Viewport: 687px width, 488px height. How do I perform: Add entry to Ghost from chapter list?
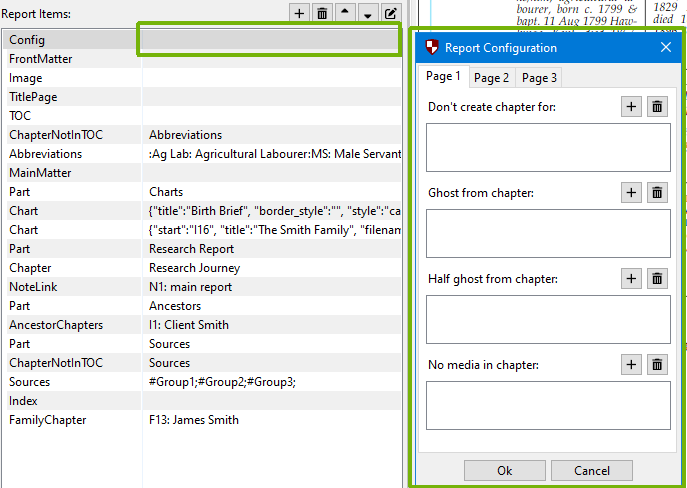coord(631,193)
